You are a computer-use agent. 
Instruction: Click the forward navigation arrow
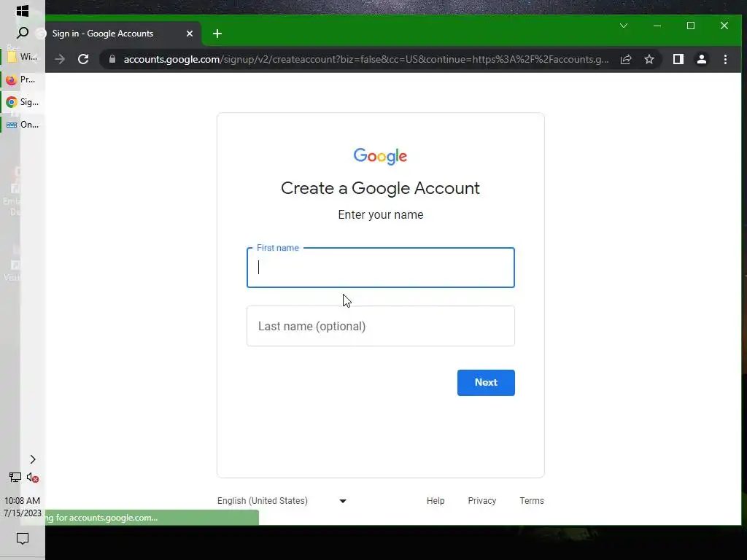click(x=60, y=59)
